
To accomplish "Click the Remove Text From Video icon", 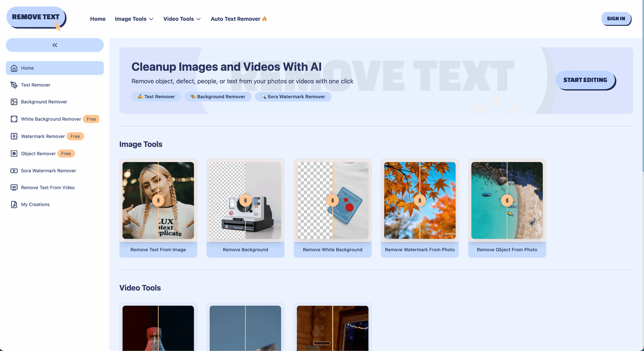I will point(14,187).
